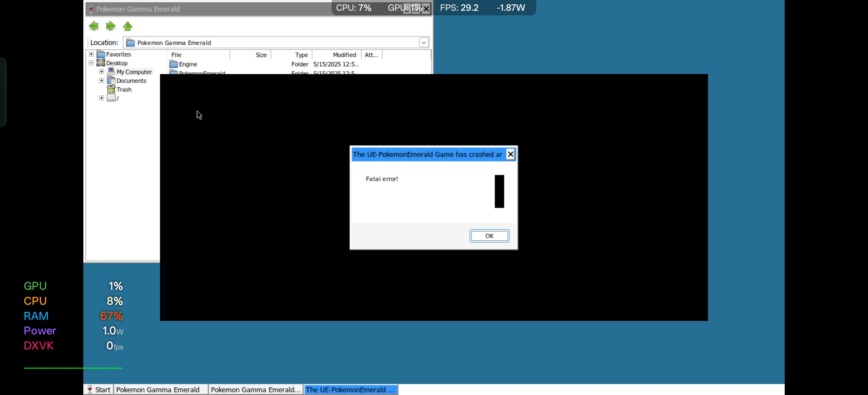The height and width of the screenshot is (395, 868).
Task: Expand the Favorites tree node
Action: 91,54
